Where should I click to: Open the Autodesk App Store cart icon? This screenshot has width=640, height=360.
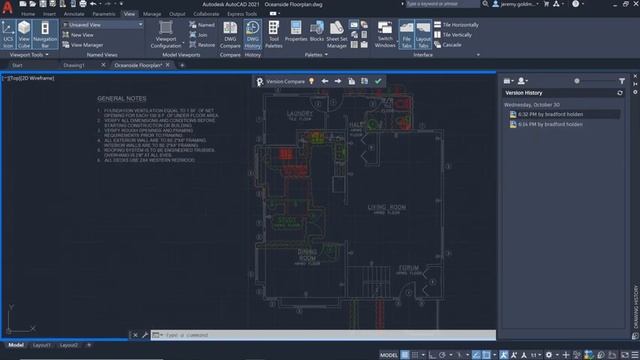point(547,4)
